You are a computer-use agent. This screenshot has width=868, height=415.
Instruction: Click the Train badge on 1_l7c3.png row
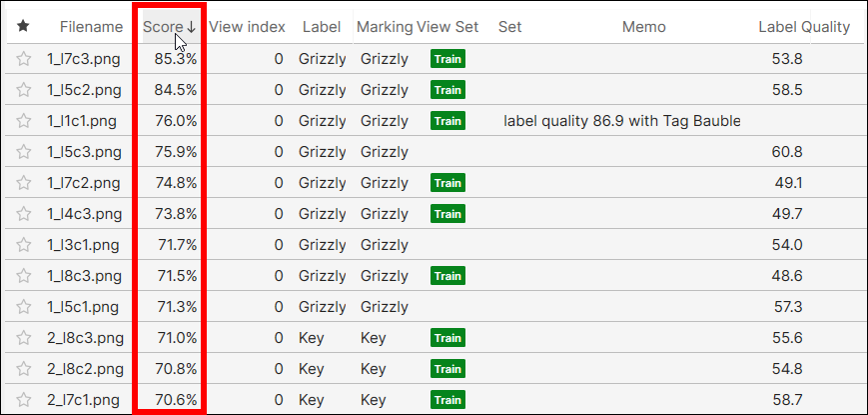coord(447,59)
